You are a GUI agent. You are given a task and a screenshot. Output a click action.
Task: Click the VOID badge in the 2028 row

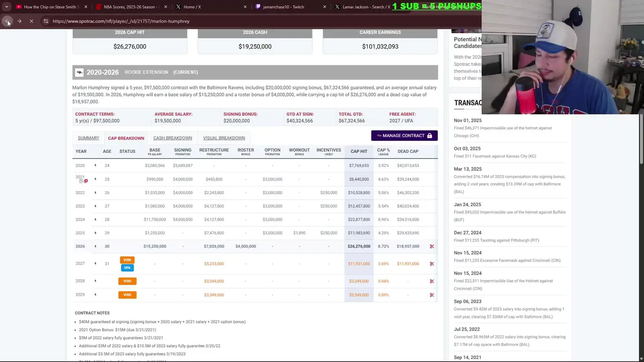127,281
